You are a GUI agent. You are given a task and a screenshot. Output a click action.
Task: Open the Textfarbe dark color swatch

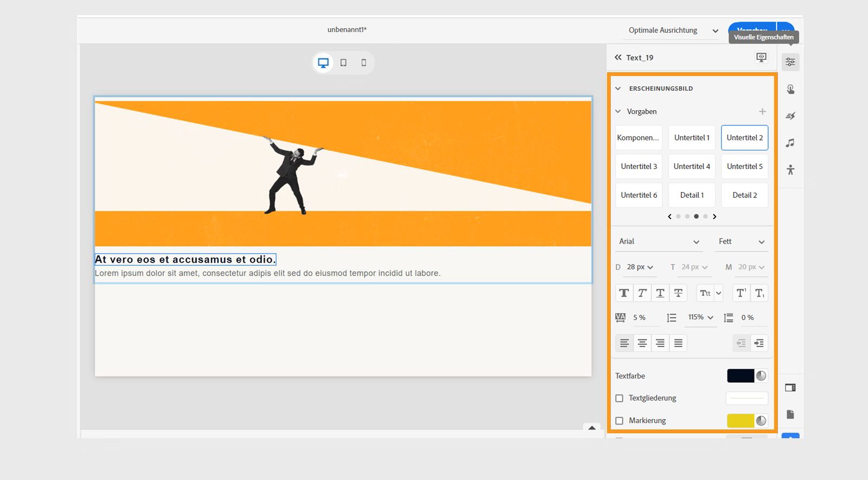[741, 376]
